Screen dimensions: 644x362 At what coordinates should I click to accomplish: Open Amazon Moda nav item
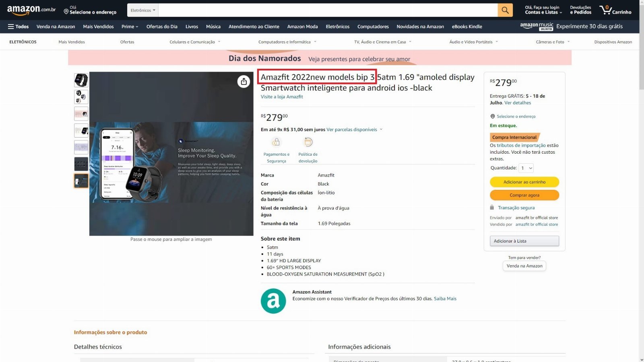point(302,27)
